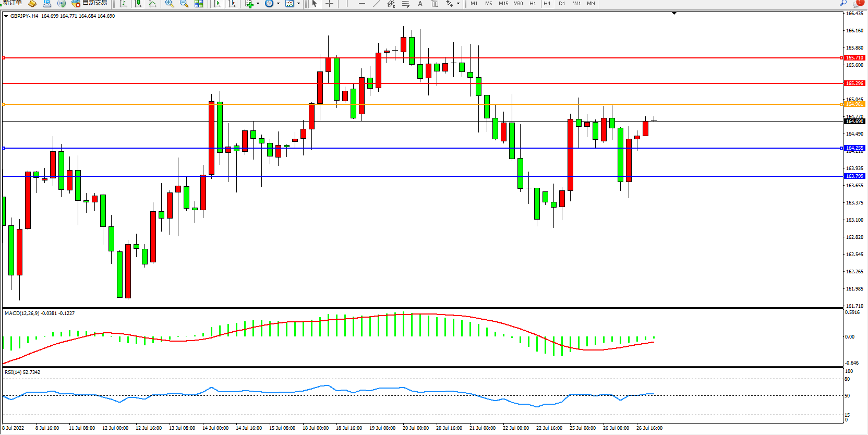
Task: Toggle chart shift button
Action: [232, 4]
